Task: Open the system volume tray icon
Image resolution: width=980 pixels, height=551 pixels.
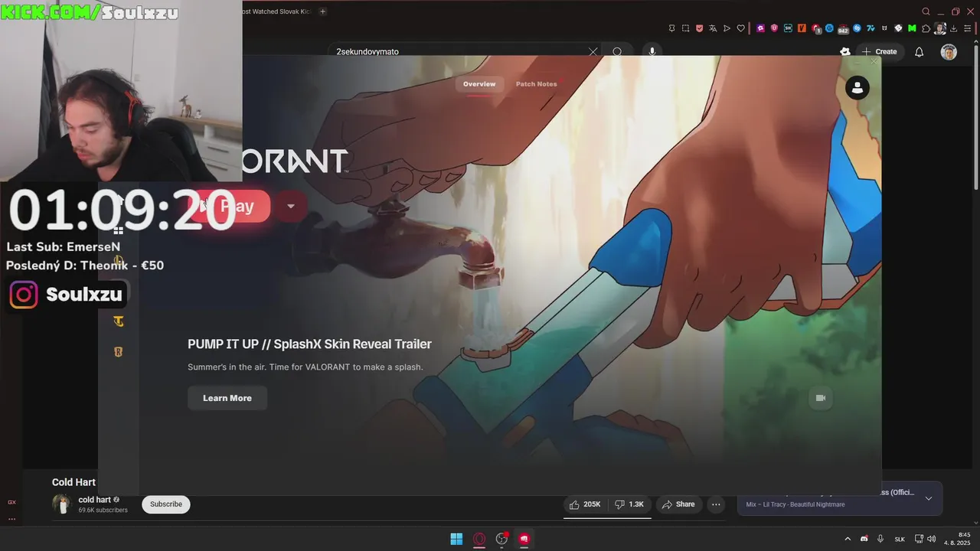Action: click(x=931, y=539)
